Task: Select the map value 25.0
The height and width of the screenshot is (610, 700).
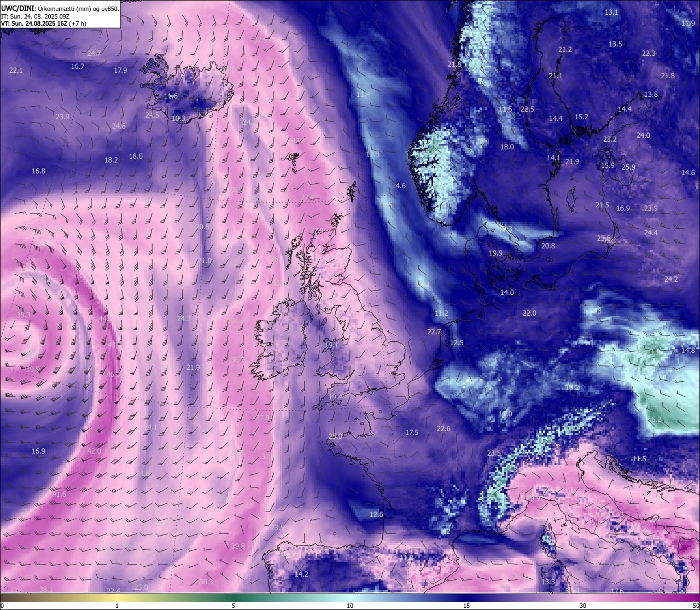Action: (x=335, y=436)
